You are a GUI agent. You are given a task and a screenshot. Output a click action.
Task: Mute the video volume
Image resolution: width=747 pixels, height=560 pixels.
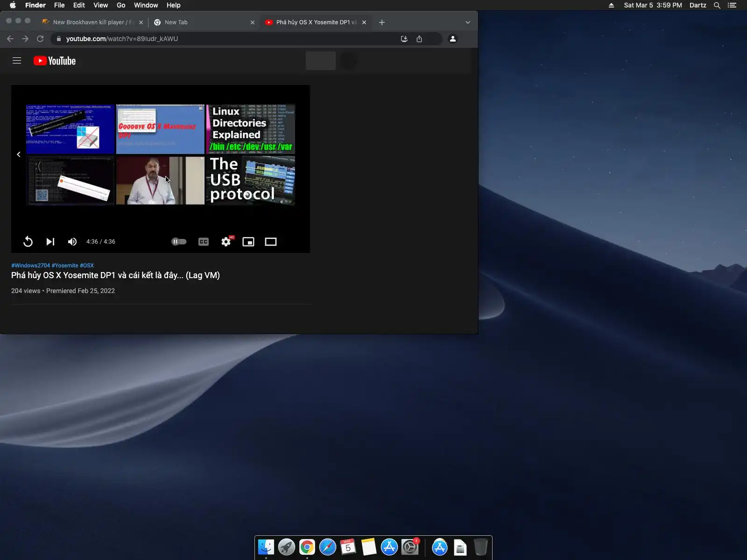tap(72, 242)
